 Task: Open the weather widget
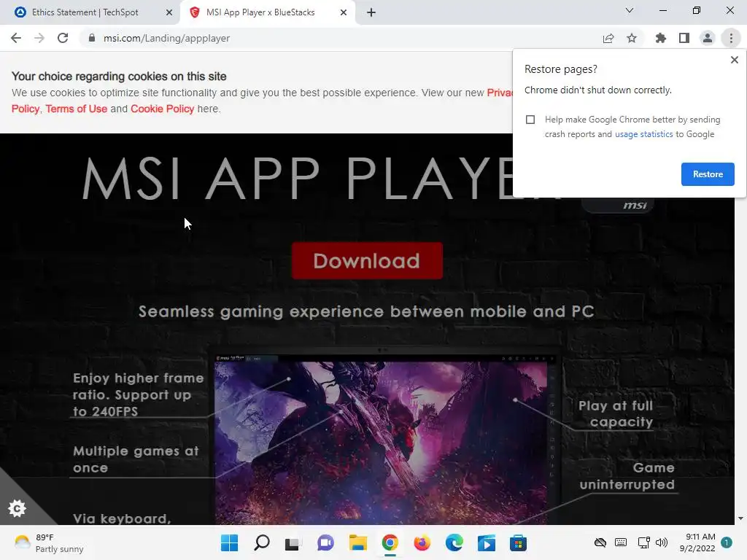(x=49, y=543)
